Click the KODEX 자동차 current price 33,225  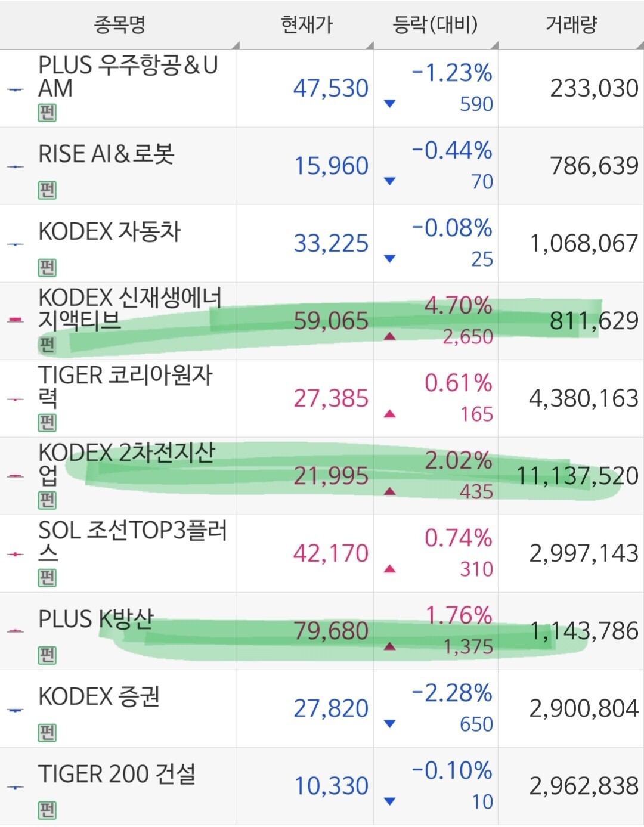(332, 243)
